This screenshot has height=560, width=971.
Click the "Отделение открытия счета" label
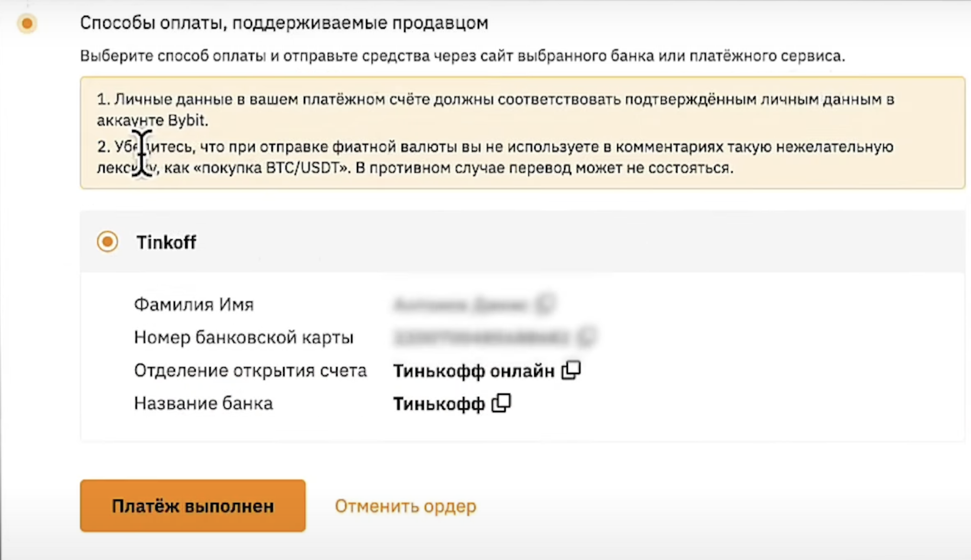pos(250,370)
